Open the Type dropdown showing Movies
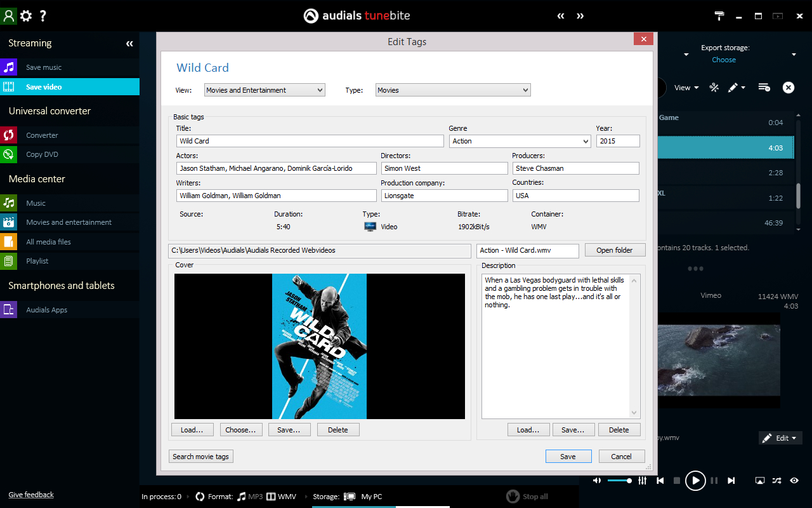The image size is (812, 508). pyautogui.click(x=452, y=90)
